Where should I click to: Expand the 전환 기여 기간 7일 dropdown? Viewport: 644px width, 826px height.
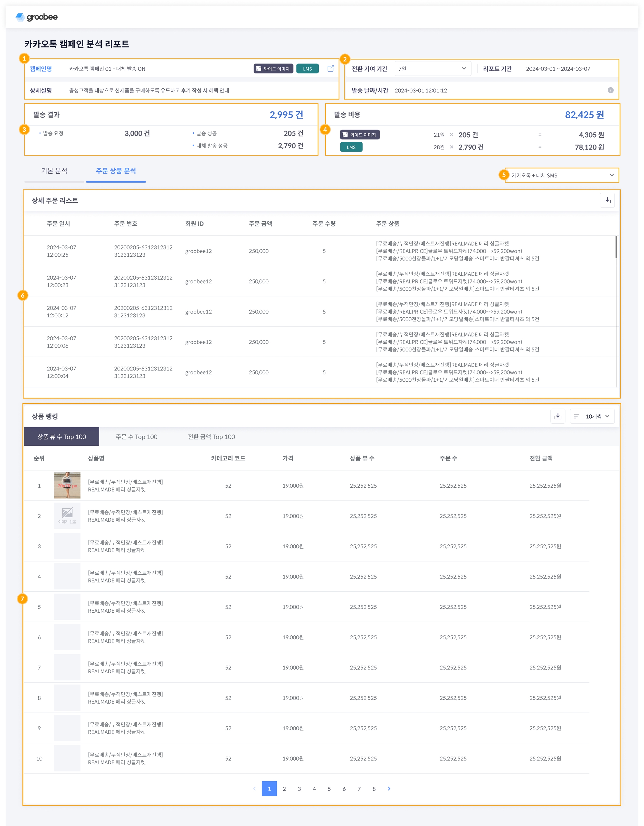tap(433, 69)
